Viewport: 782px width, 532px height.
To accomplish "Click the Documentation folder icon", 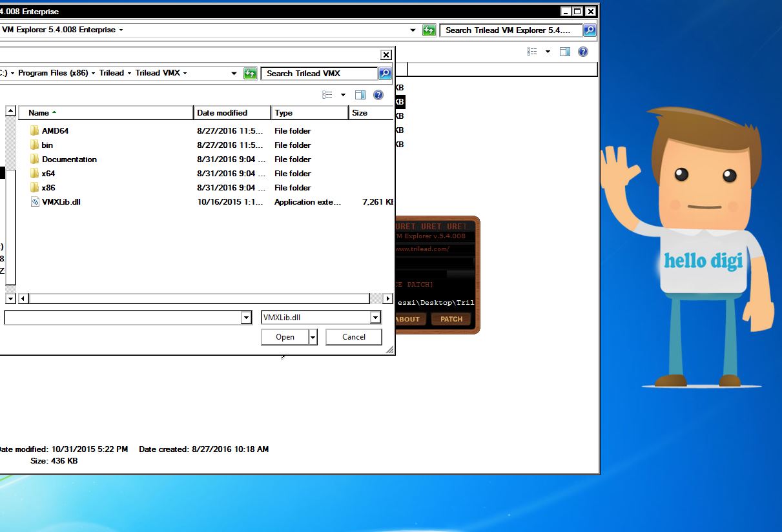I will (35, 159).
